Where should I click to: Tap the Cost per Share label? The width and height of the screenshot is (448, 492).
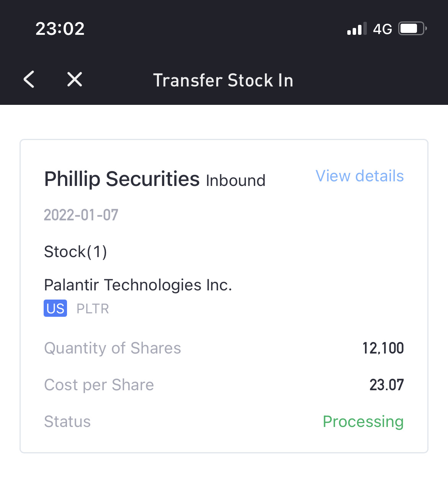tap(99, 385)
